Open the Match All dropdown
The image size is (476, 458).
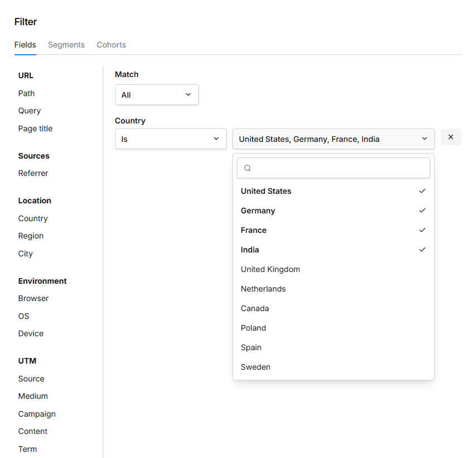click(x=156, y=95)
